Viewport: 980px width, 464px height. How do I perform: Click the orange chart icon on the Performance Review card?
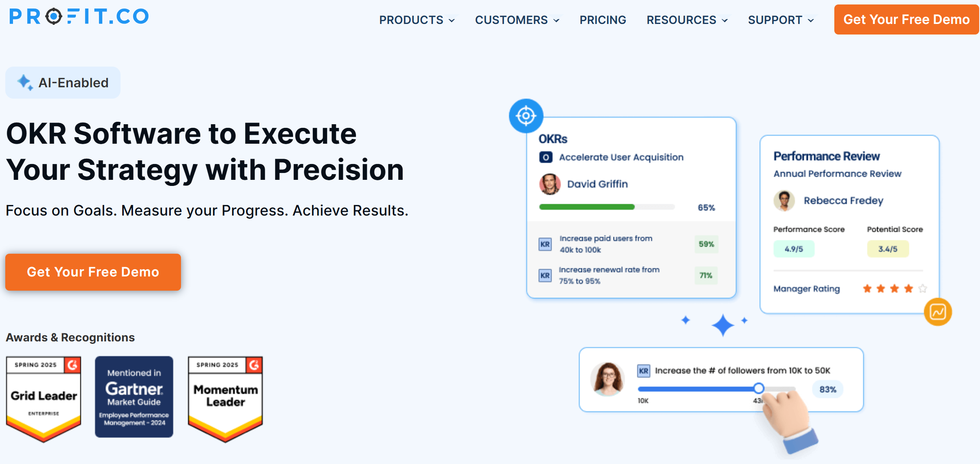[x=938, y=312]
